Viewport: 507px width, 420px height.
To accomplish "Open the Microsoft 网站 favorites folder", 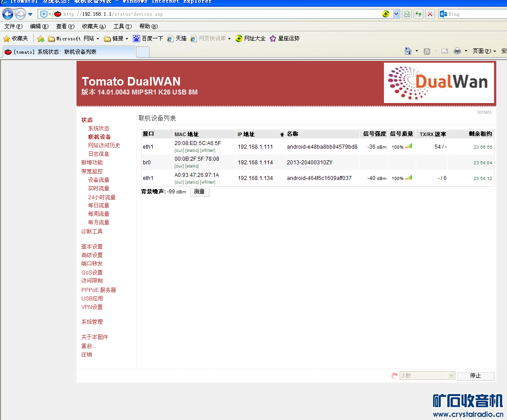I will pos(74,39).
